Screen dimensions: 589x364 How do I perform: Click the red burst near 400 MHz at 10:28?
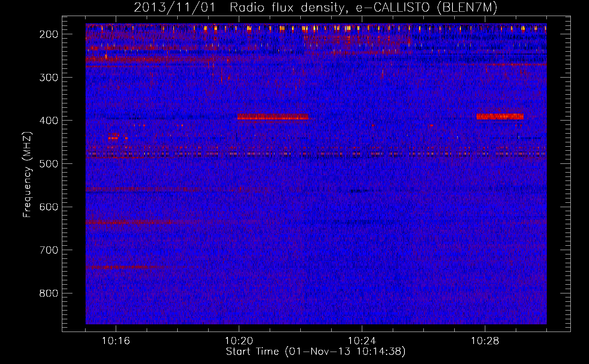pos(500,116)
